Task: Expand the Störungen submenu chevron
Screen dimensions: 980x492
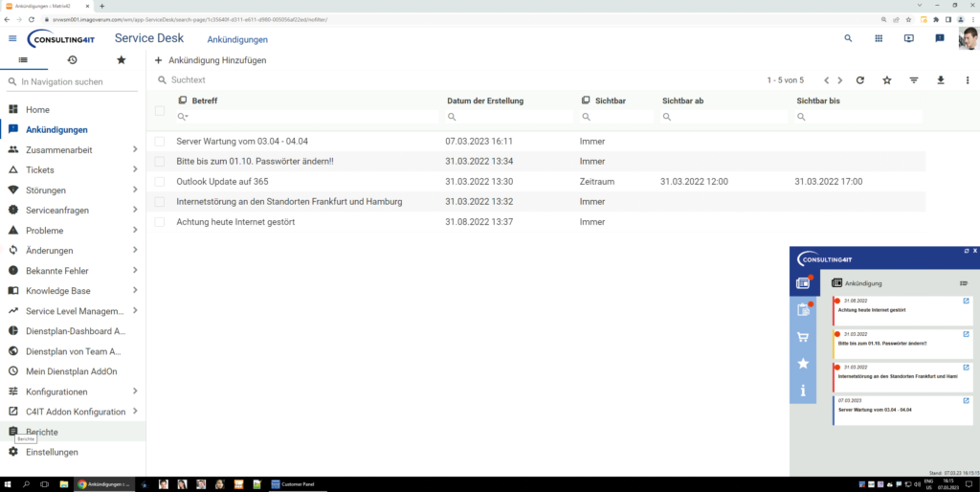Action: point(135,190)
